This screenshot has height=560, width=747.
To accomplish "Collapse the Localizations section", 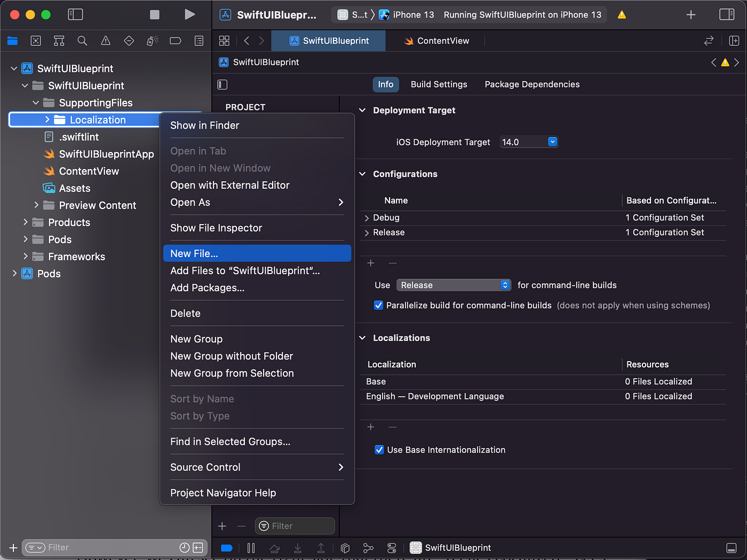I will coord(362,338).
